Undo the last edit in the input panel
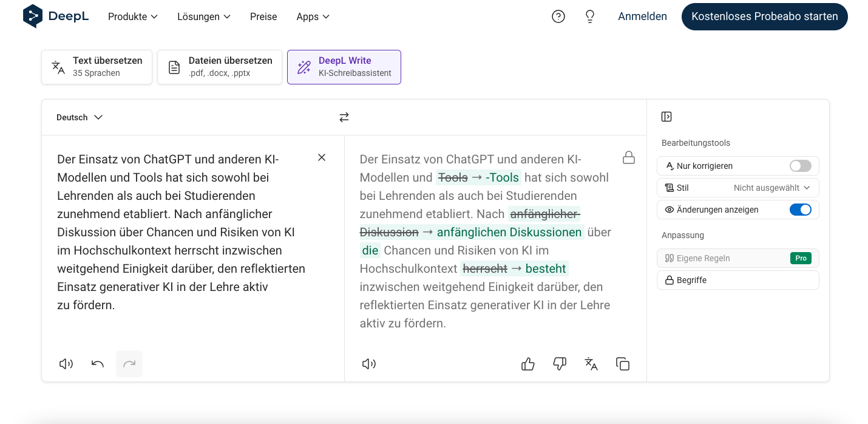 [x=97, y=363]
